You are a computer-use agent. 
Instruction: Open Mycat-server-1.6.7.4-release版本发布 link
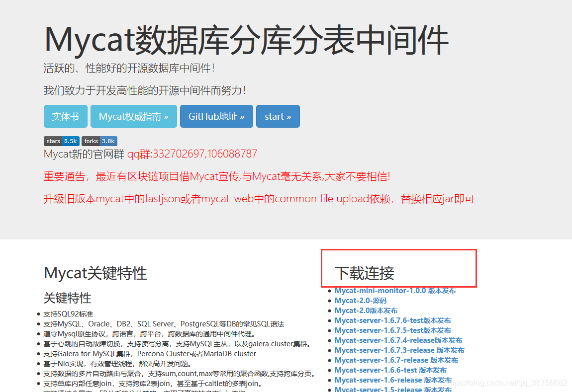click(398, 340)
